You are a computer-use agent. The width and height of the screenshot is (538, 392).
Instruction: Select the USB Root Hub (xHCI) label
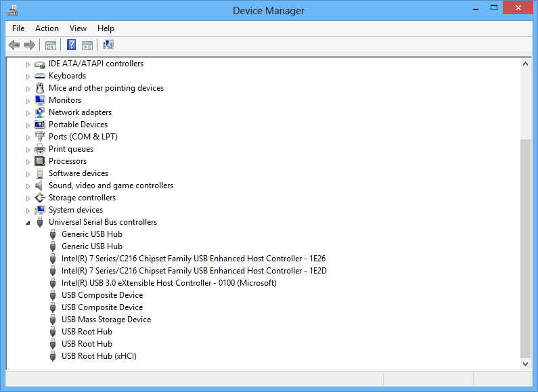(99, 356)
